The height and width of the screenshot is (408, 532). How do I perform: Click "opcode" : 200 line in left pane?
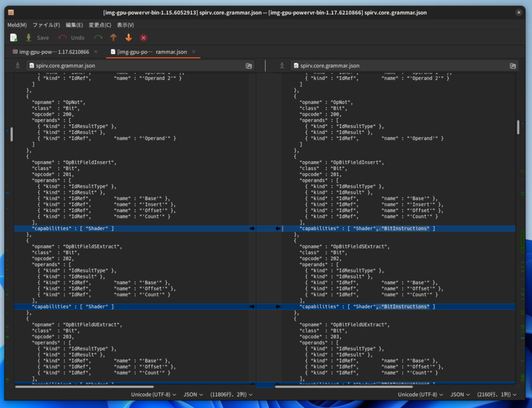click(x=52, y=114)
